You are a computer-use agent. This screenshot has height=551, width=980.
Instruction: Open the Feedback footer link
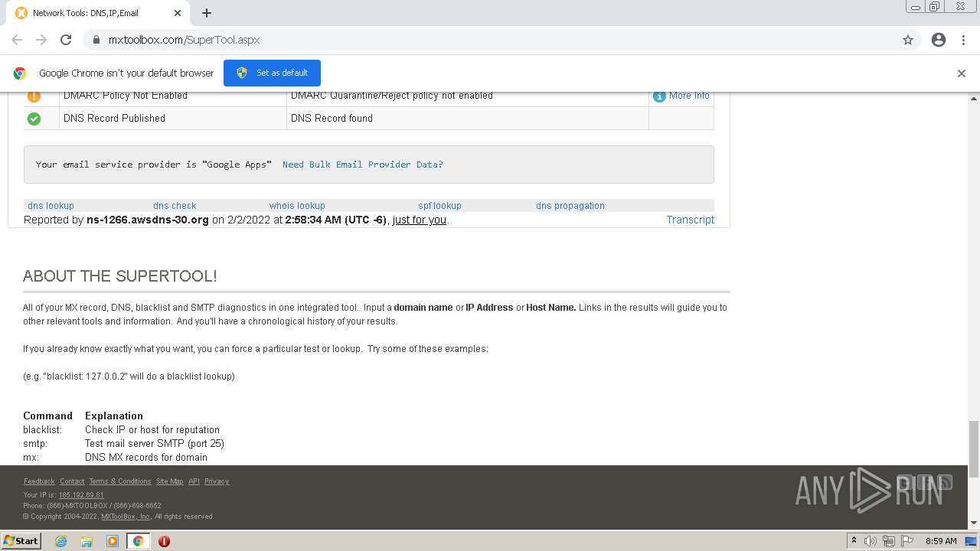39,481
